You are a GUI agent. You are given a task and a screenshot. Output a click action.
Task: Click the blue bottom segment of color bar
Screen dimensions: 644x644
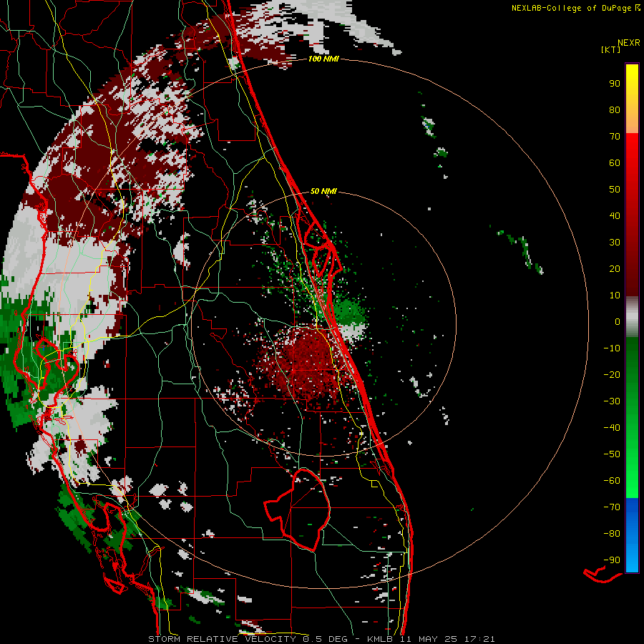tap(632, 535)
